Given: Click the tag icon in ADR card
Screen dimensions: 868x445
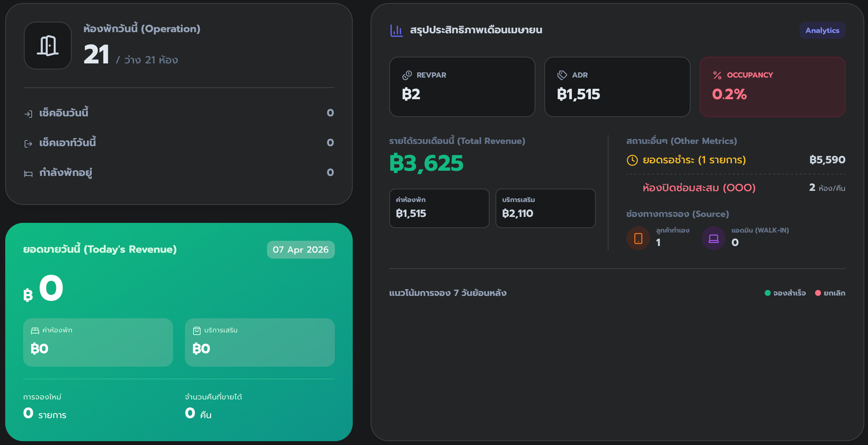Looking at the screenshot, I should pyautogui.click(x=562, y=75).
